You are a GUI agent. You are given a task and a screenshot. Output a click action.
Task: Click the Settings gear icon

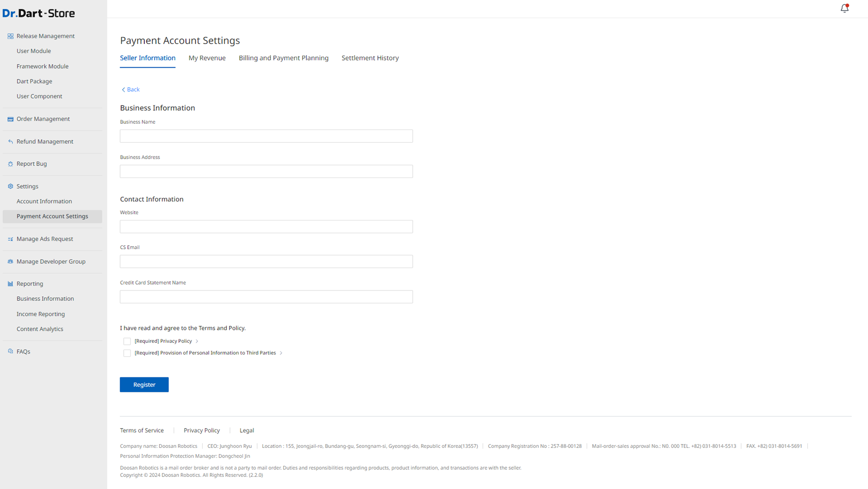point(10,186)
